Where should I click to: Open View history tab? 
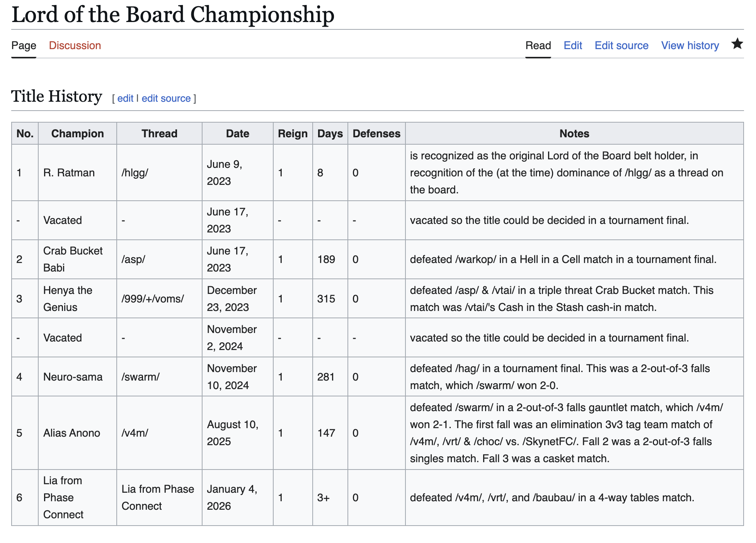pos(690,46)
